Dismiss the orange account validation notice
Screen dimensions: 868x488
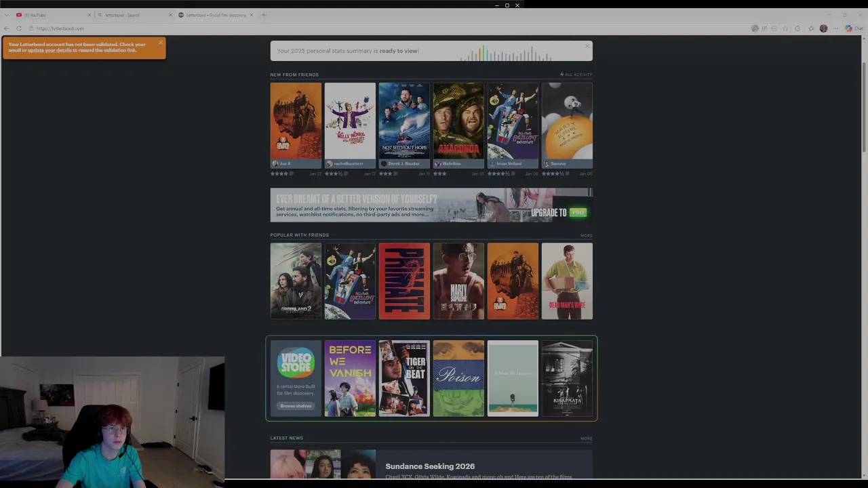click(x=161, y=43)
